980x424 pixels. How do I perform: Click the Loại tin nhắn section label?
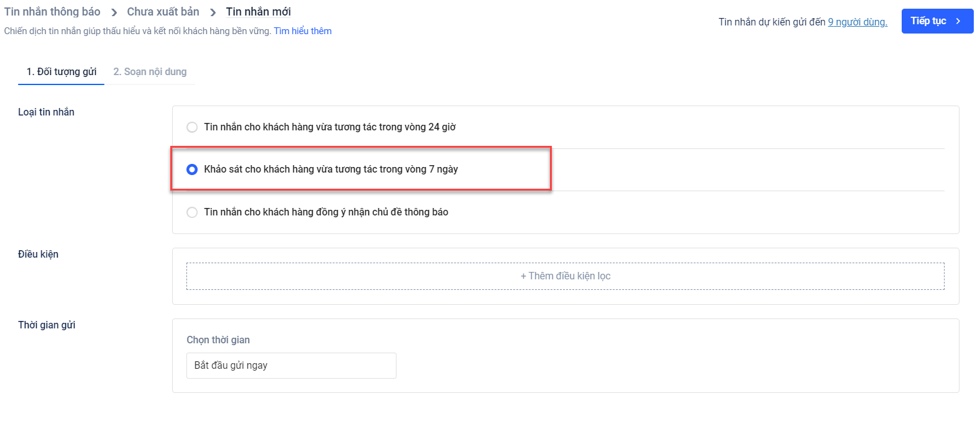coord(46,112)
